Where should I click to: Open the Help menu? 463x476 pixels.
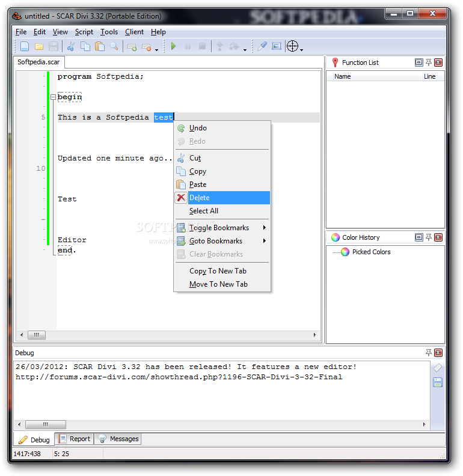(x=158, y=32)
